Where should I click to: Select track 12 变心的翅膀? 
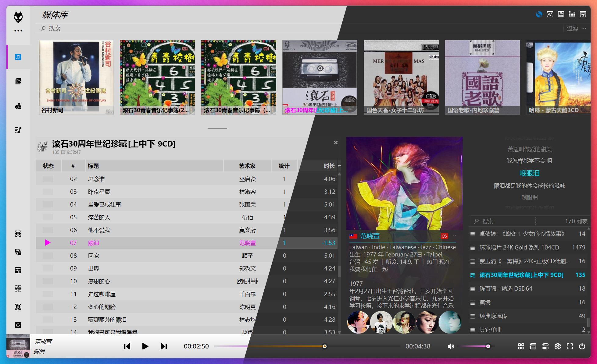(187, 307)
